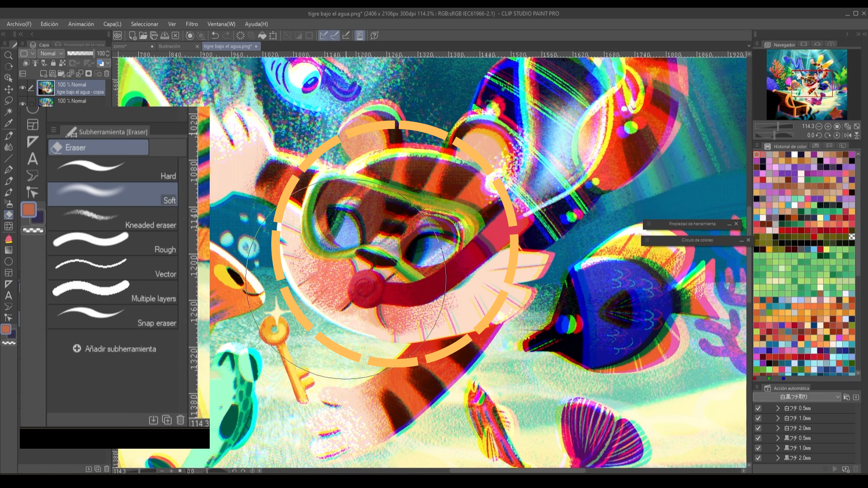This screenshot has width=868, height=488.
Task: Select the Fill bucket icon in the command bar
Action: point(262,36)
